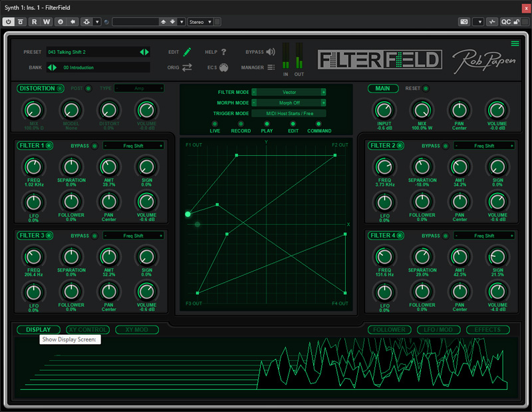This screenshot has width=532, height=412.
Task: Switch to XY MOD tab
Action: point(137,329)
